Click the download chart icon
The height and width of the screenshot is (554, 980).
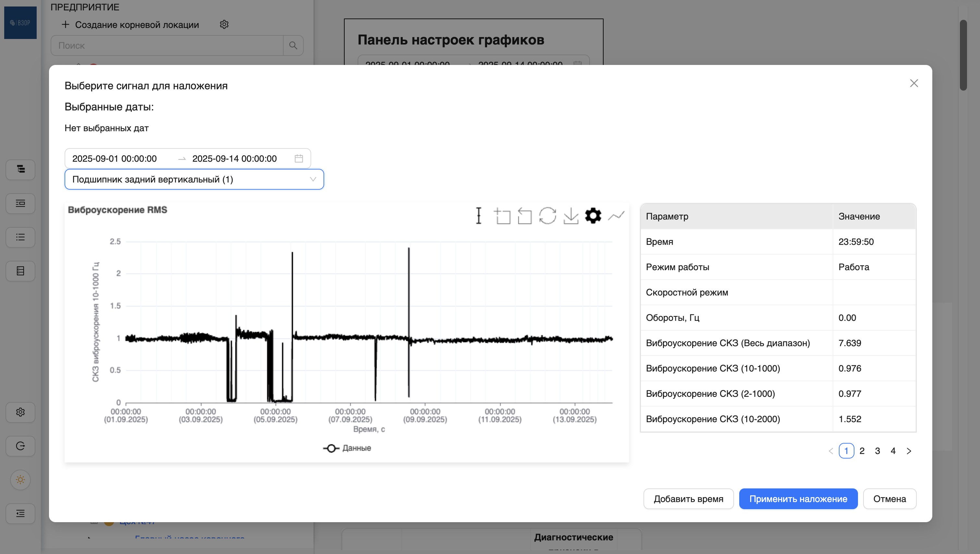571,216
